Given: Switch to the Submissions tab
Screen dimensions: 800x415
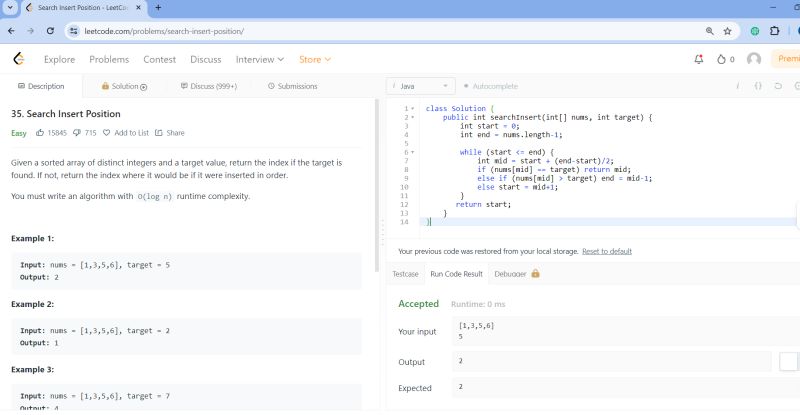Looking at the screenshot, I should 290,86.
